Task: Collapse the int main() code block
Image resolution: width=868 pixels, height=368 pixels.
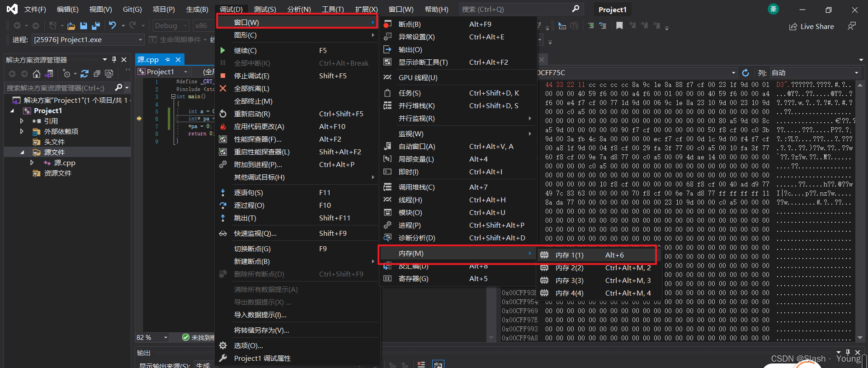Action: pos(173,96)
